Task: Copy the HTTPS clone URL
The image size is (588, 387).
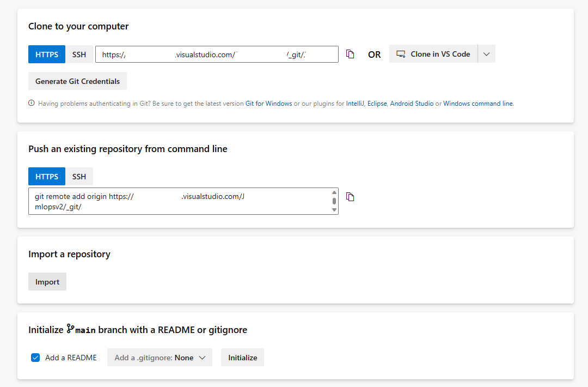Action: (350, 54)
